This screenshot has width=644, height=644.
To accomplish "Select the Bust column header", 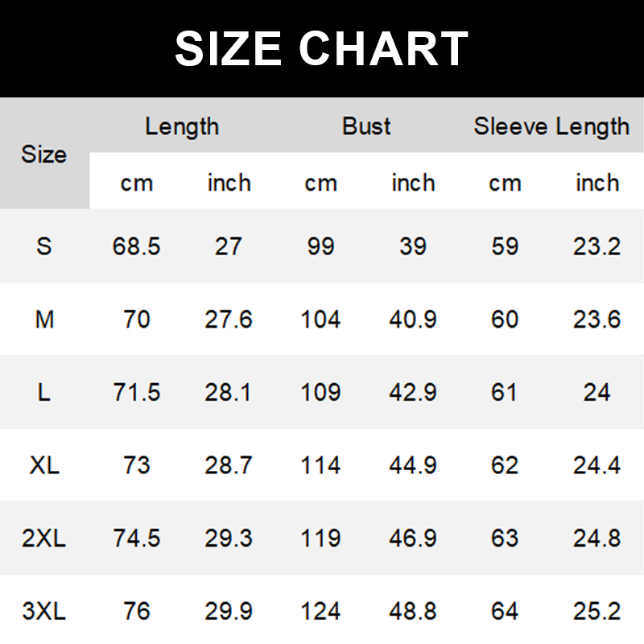I will (x=366, y=126).
